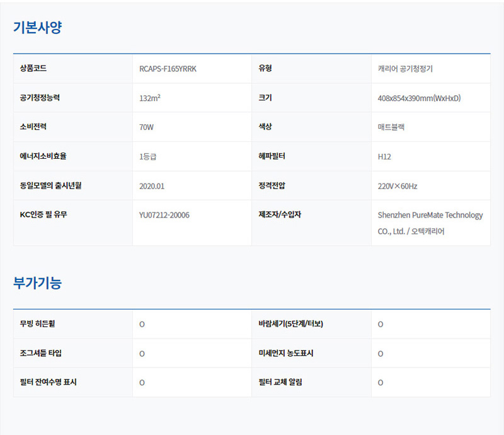Select the 미세먼지 농도표시 feature label

point(285,353)
